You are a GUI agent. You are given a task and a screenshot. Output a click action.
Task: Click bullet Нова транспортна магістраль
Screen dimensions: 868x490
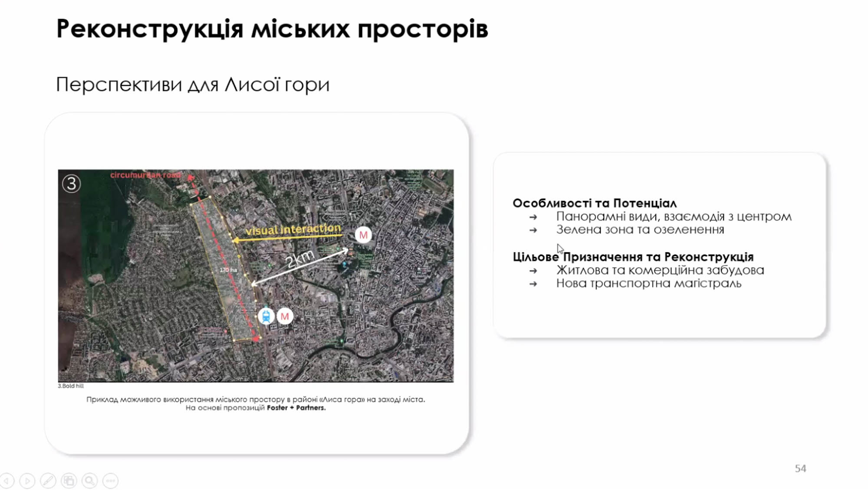pos(648,283)
